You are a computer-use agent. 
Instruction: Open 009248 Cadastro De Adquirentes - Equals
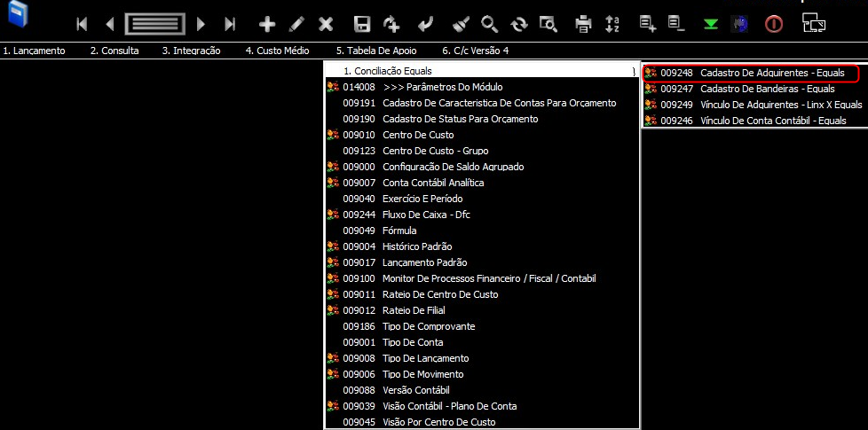(752, 73)
